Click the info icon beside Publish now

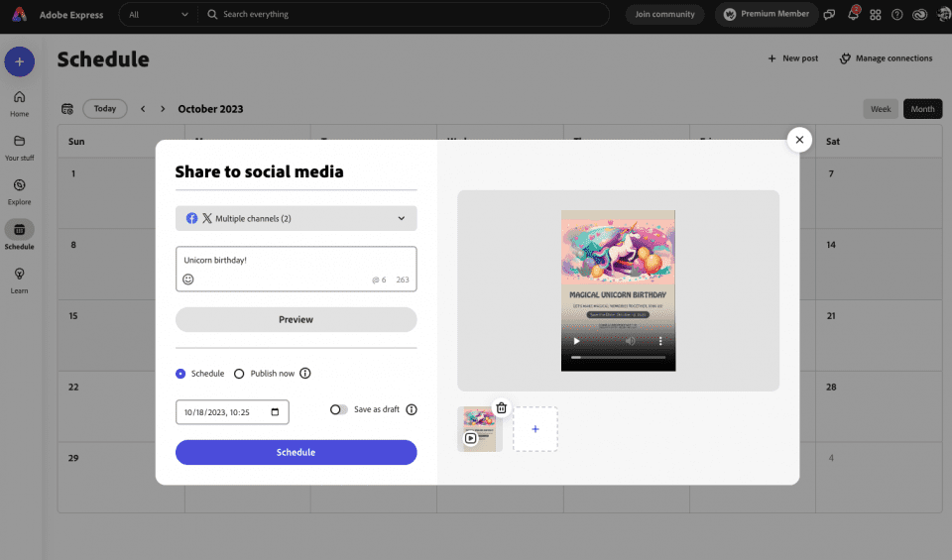pos(305,374)
